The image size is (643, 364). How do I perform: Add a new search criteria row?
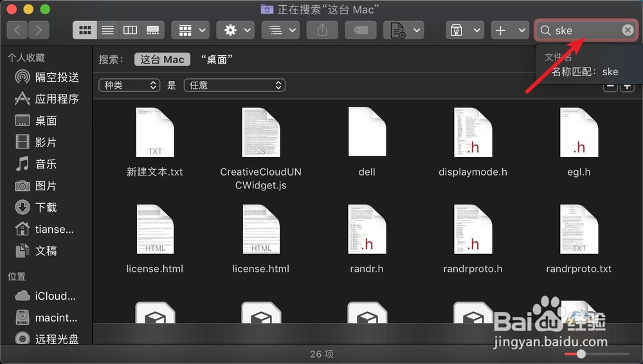(627, 86)
